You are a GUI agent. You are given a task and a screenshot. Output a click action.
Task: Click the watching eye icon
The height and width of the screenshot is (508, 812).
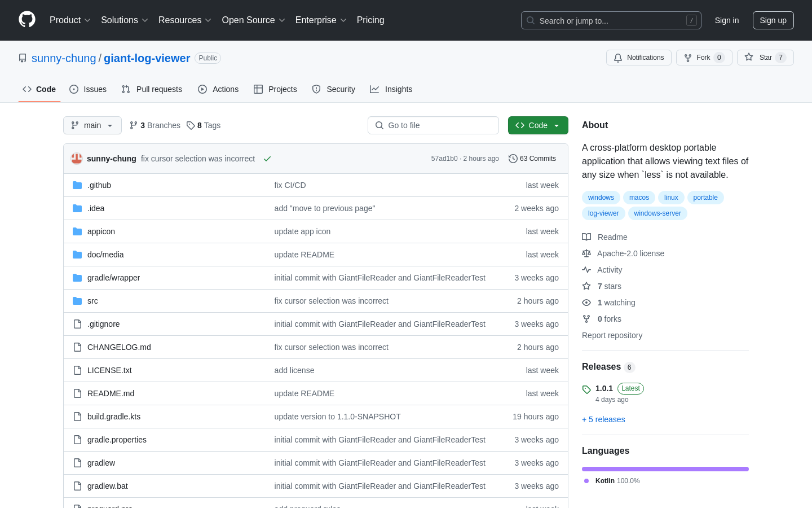[586, 303]
